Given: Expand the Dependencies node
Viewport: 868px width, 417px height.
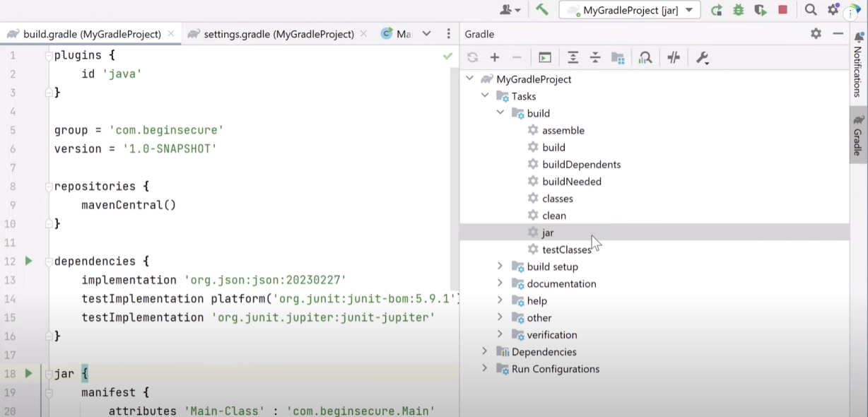Looking at the screenshot, I should [x=485, y=351].
